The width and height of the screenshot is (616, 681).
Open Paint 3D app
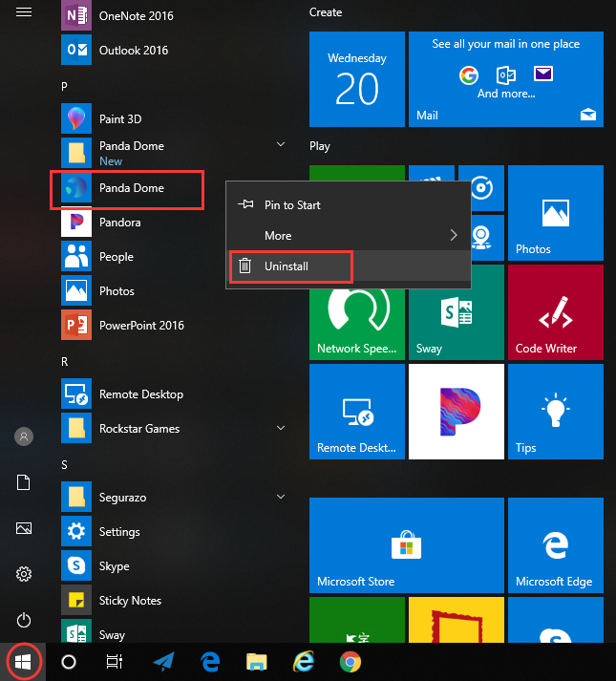172,118
